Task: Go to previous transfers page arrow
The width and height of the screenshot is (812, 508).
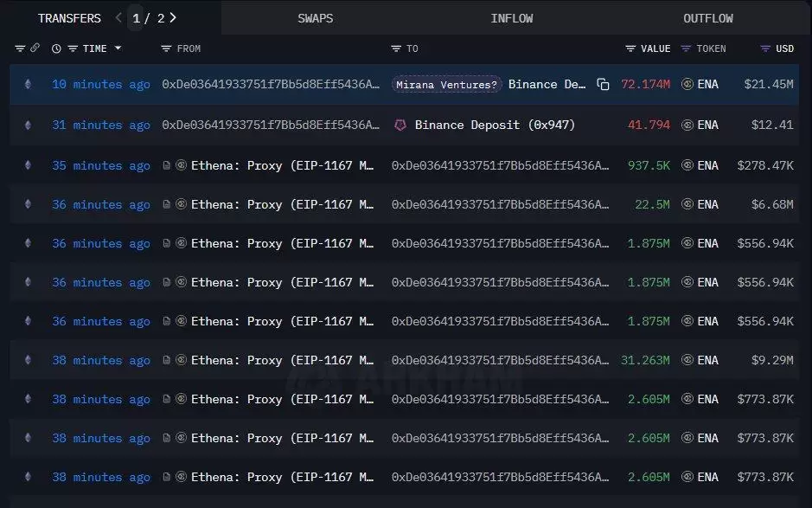Action: coord(118,17)
